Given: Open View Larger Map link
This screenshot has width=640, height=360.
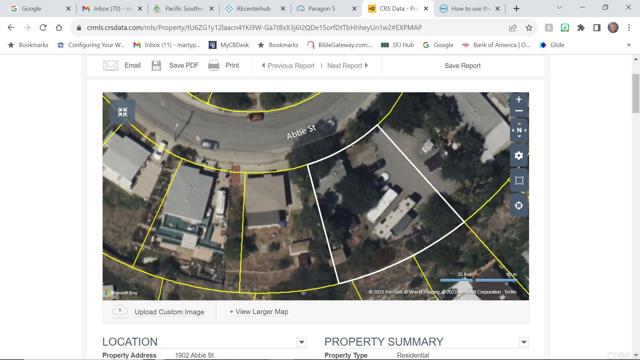Looking at the screenshot, I should (x=259, y=311).
